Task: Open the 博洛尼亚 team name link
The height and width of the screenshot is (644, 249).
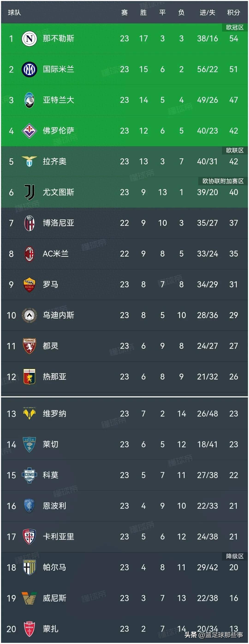Action: (x=58, y=223)
